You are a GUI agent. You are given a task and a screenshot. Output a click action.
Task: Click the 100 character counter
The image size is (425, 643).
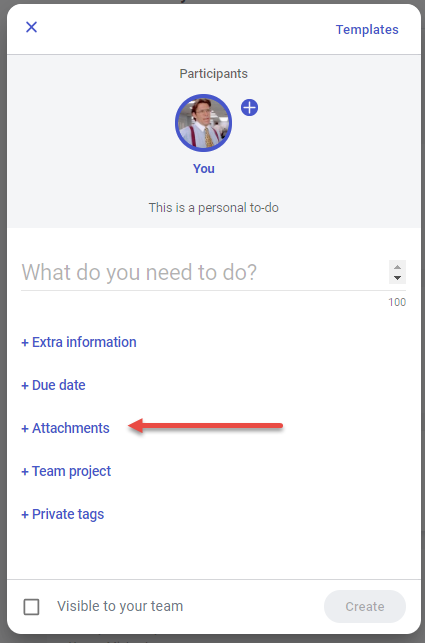pos(397,302)
